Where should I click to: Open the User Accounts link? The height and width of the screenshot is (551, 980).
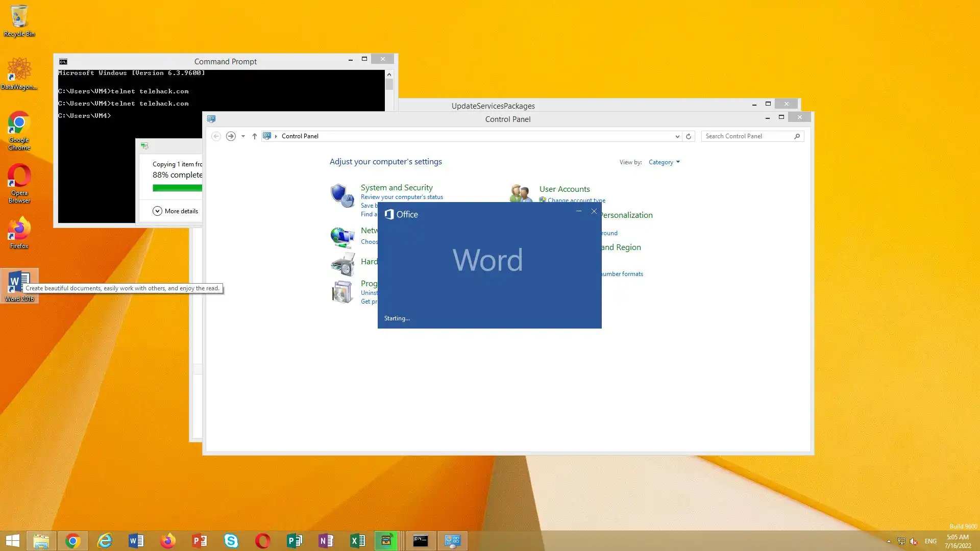[x=564, y=189]
